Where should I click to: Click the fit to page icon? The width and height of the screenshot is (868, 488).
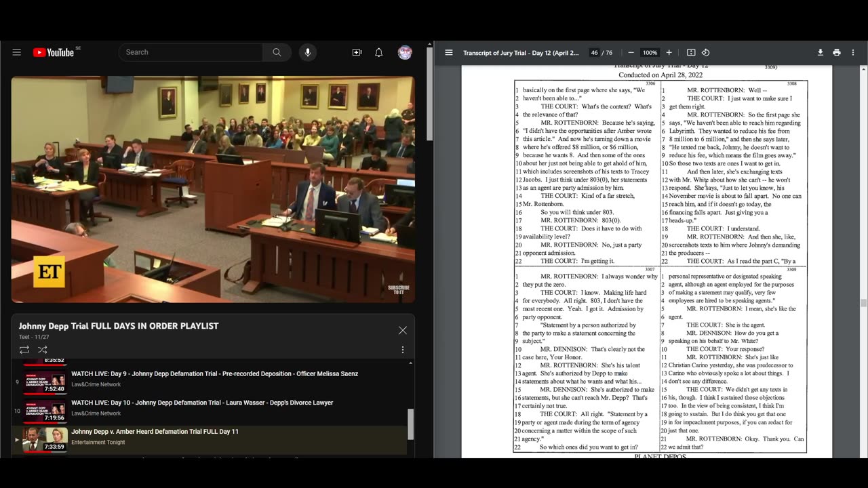click(691, 52)
